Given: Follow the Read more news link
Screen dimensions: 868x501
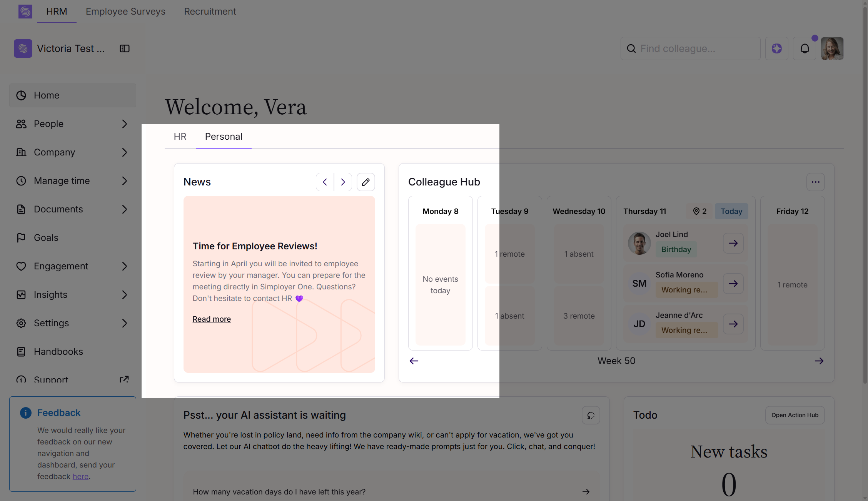Looking at the screenshot, I should click(212, 319).
